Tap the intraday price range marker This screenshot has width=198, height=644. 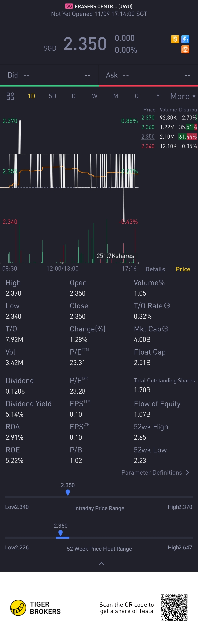tap(68, 492)
